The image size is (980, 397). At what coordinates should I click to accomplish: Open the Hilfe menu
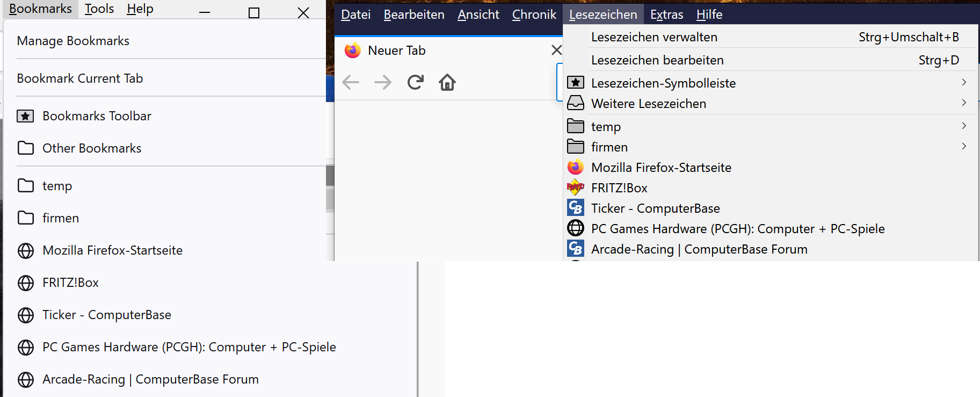(x=709, y=15)
